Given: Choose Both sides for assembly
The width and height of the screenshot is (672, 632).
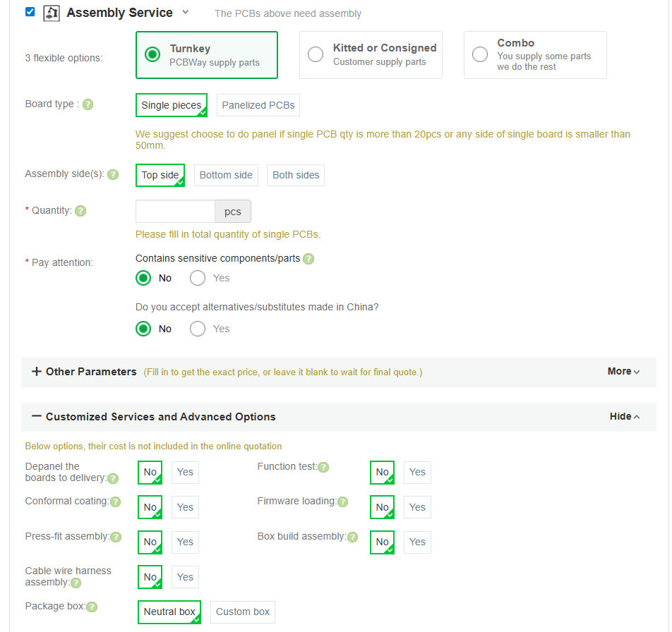Looking at the screenshot, I should [x=296, y=175].
